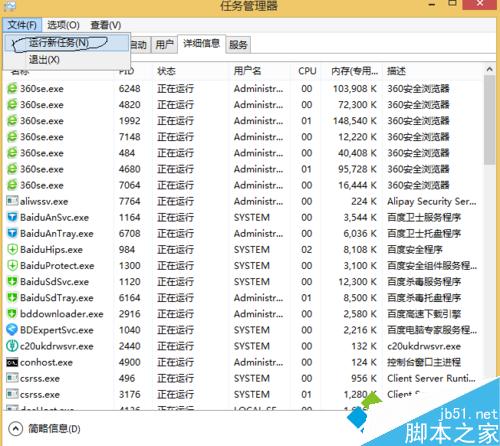Click the BDExpertSvc.exe blue icon
500x446 pixels.
pos(12,330)
